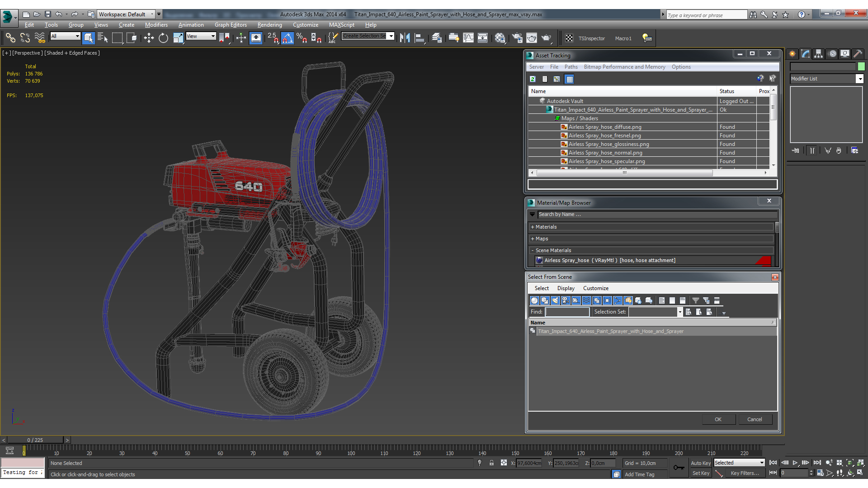Click the Render Setup teapot icon
Screen dimensions: 868x488
click(x=517, y=38)
